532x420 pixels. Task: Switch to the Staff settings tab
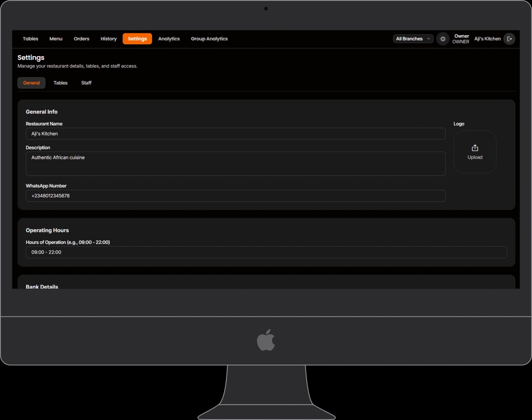(86, 83)
